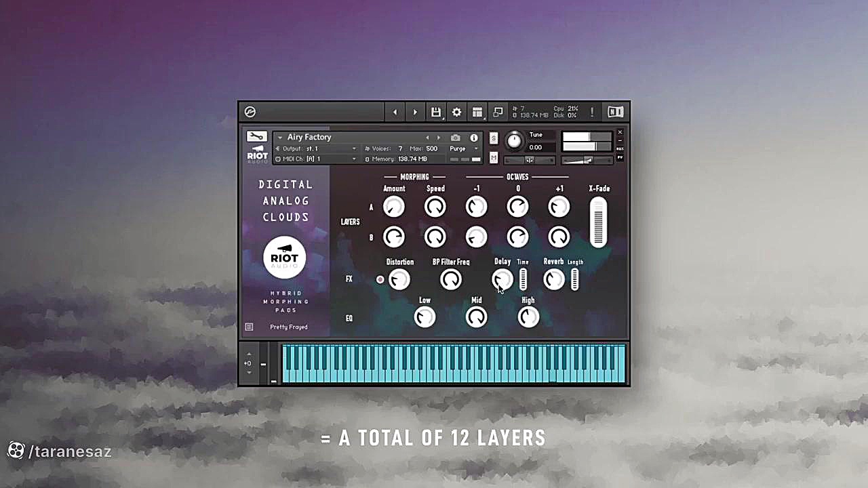This screenshot has width=868, height=488.
Task: Show instrument info with the i icon
Action: pyautogui.click(x=474, y=138)
